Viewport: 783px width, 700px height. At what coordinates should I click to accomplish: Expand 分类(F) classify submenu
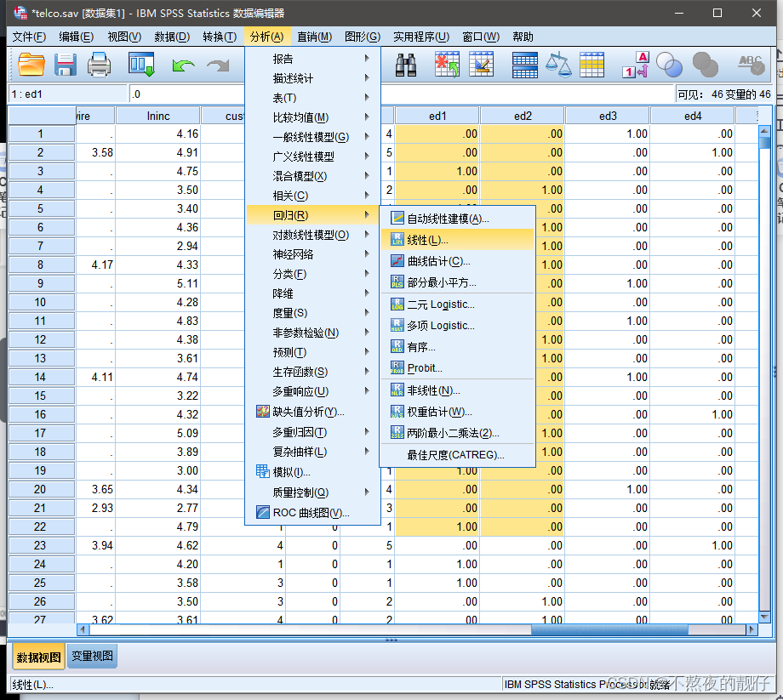(x=312, y=274)
